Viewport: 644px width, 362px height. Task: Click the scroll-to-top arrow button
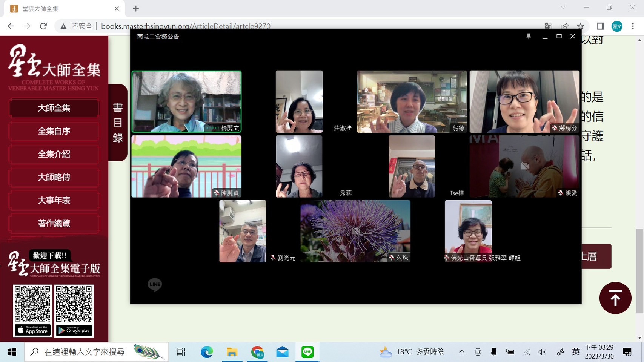(615, 298)
